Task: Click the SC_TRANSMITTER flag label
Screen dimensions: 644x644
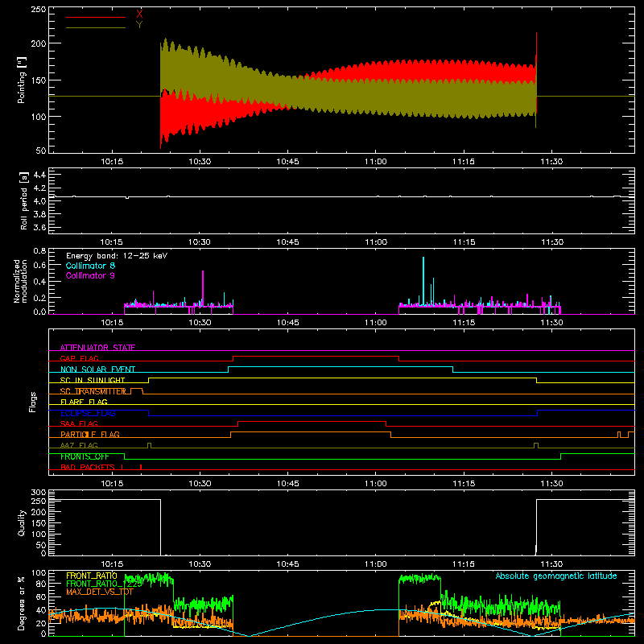Action: pyautogui.click(x=93, y=391)
